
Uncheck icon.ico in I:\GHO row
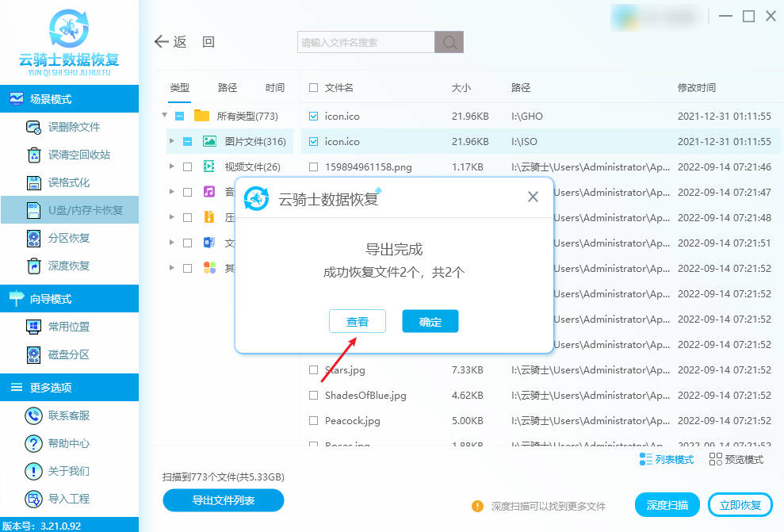313,116
